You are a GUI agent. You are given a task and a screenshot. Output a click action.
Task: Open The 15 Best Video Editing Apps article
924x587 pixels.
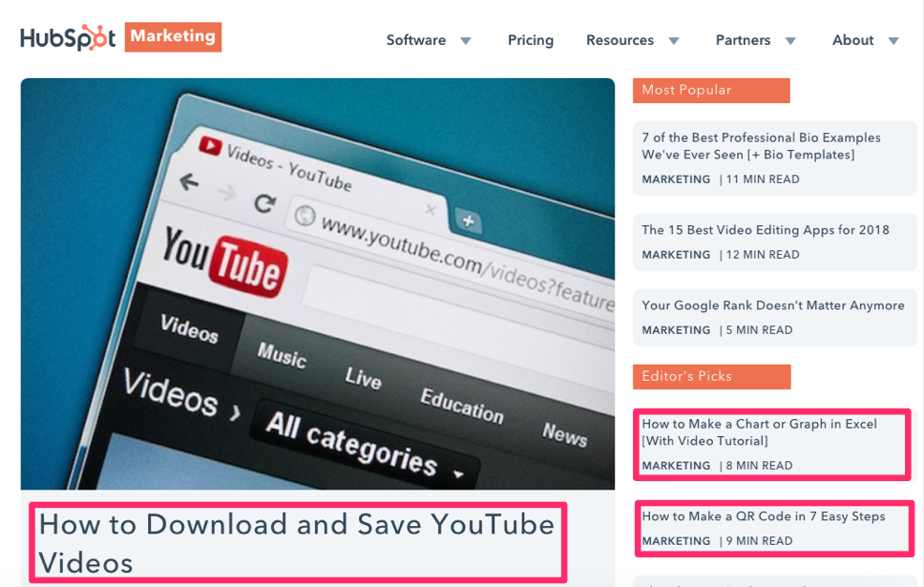coord(766,230)
